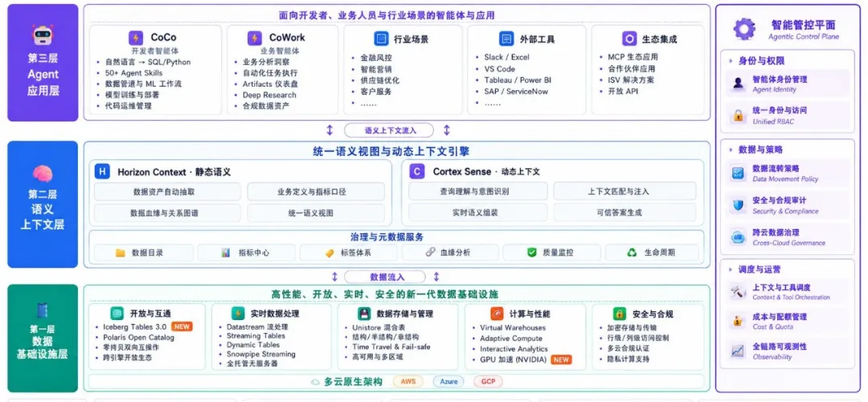This screenshot has height=402, width=868.
Task: Click the 质量监控 green check icon
Action: tap(532, 252)
